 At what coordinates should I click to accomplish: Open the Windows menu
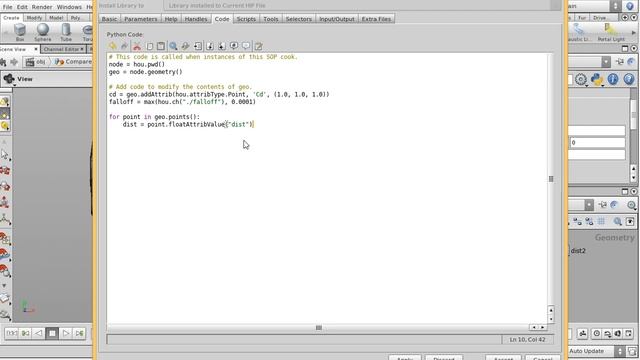pos(69,7)
